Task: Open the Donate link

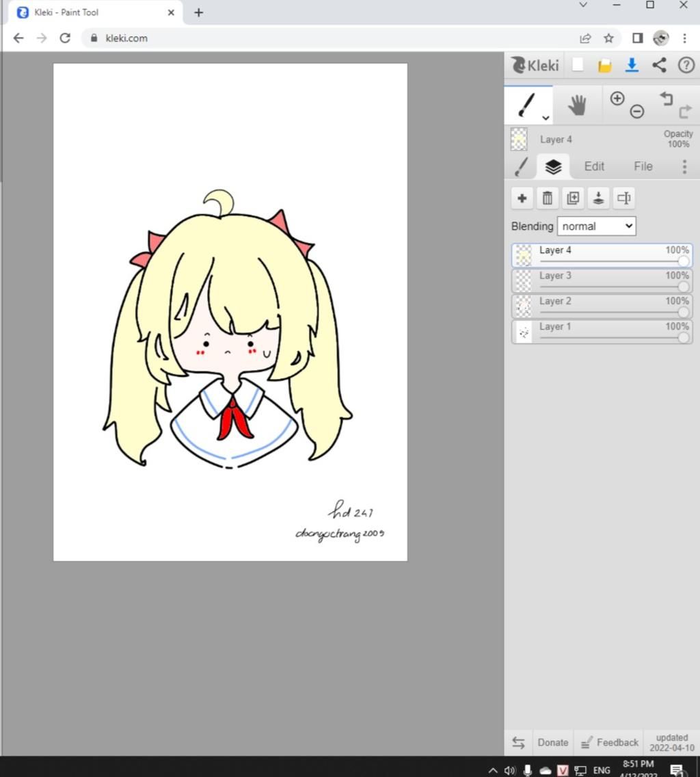Action: click(x=553, y=742)
